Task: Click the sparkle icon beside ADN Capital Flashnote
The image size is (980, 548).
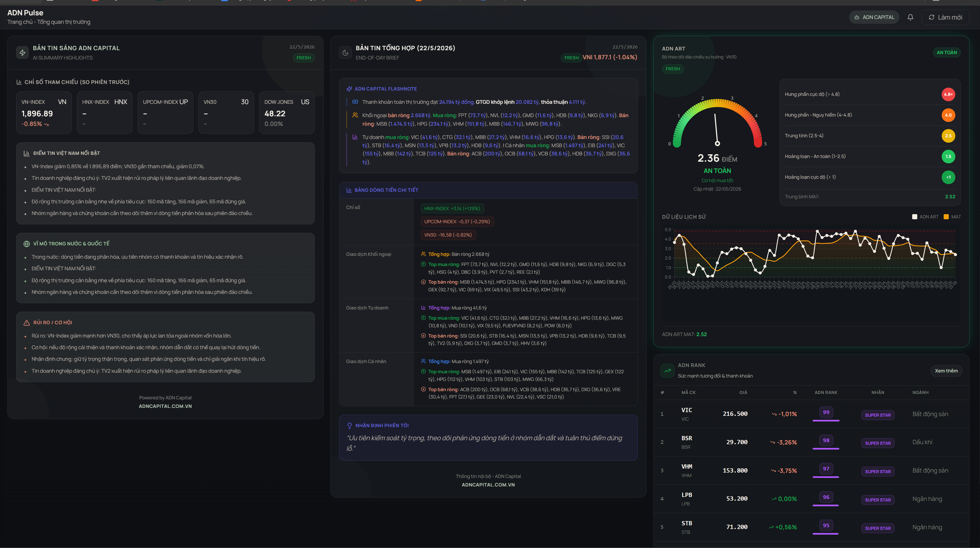Action: coord(349,89)
